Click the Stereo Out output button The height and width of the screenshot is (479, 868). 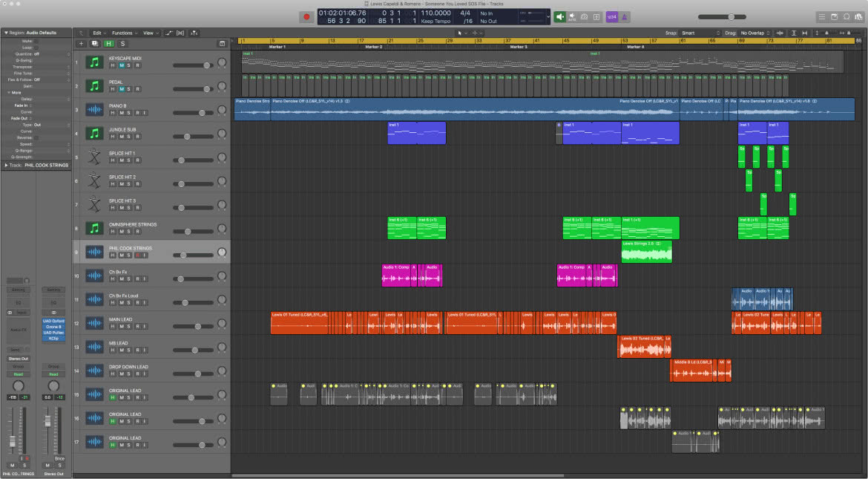click(19, 359)
